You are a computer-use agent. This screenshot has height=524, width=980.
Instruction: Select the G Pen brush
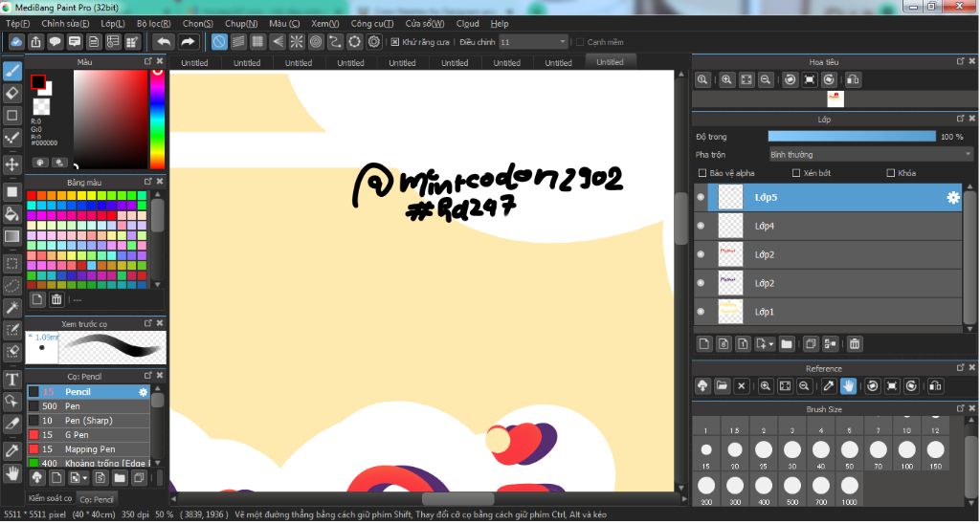pos(88,435)
